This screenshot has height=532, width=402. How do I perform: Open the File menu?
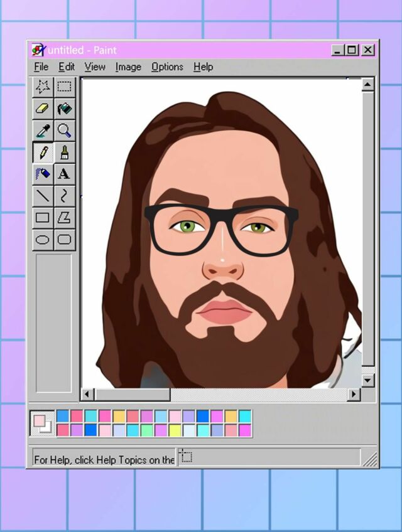(41, 66)
